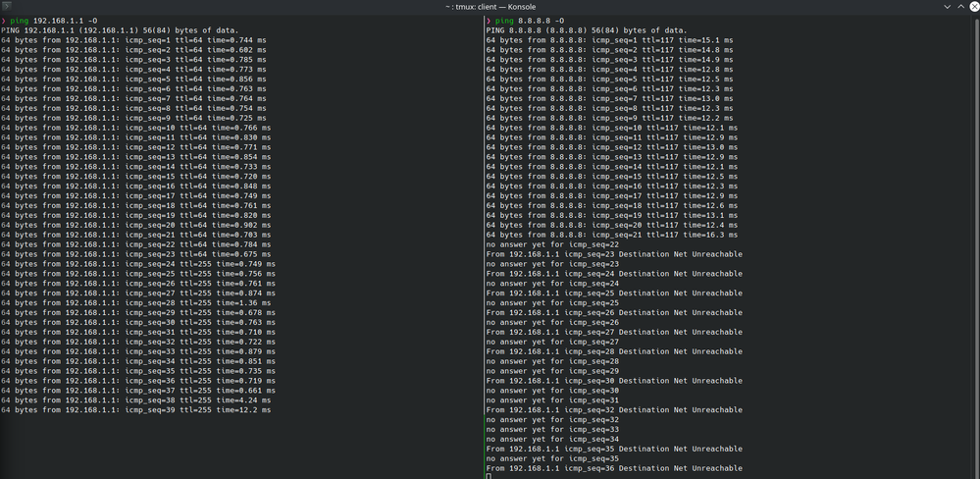The height and width of the screenshot is (479, 980).
Task: Maximize the Konsole window
Action: click(x=960, y=6)
